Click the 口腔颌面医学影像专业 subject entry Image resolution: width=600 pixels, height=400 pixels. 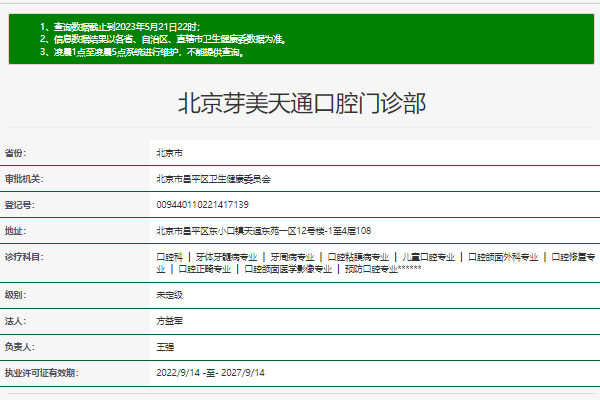[288, 269]
